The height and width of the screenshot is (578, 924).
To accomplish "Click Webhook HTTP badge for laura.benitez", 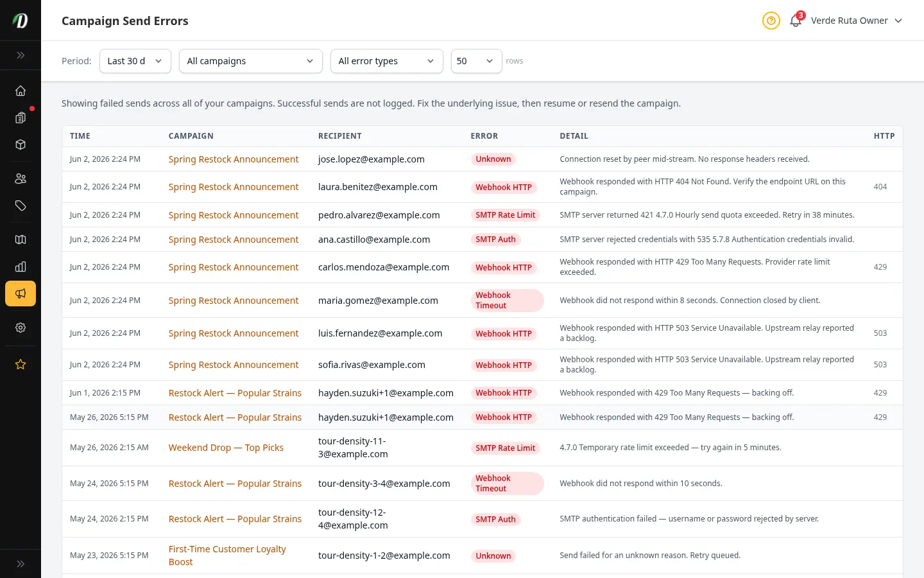I will tap(504, 188).
